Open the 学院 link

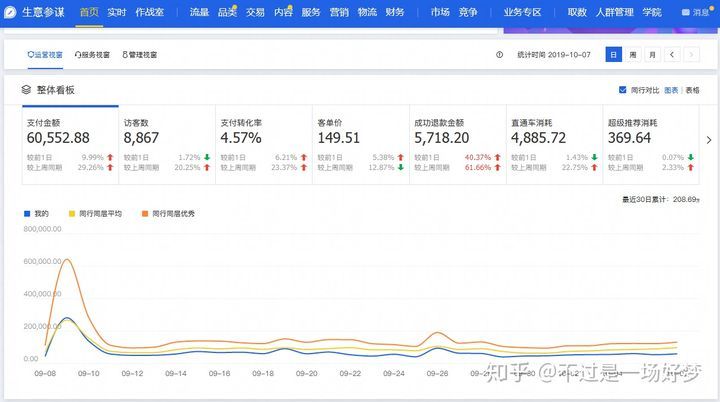652,12
